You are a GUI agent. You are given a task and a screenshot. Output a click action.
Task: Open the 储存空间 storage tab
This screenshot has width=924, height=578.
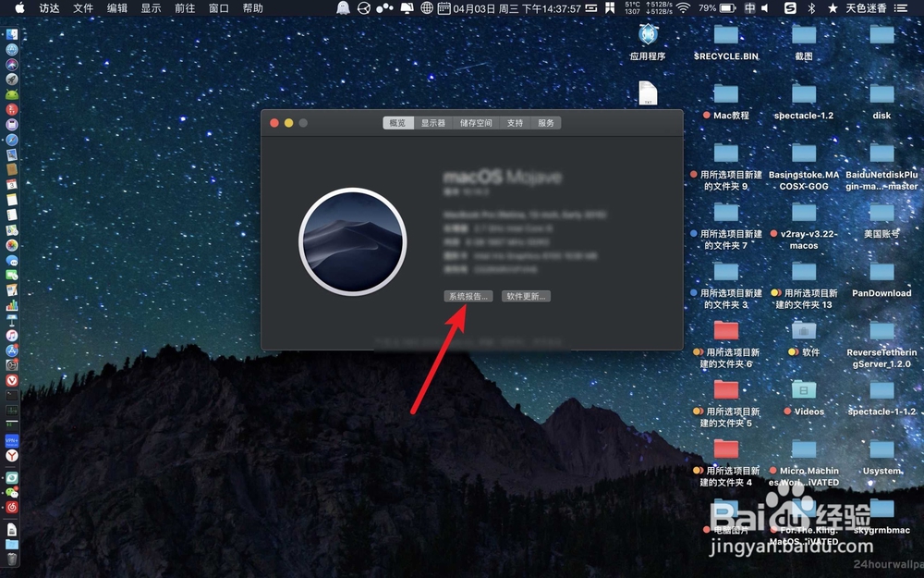(x=476, y=123)
